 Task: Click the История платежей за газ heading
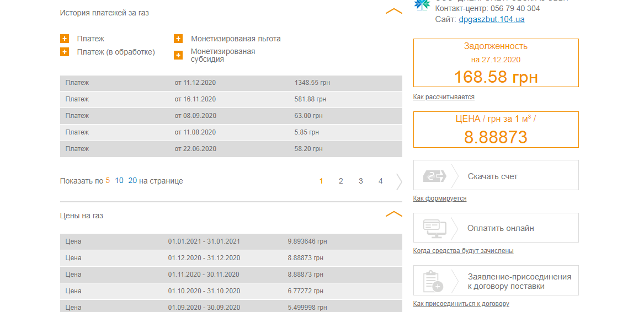pos(104,13)
